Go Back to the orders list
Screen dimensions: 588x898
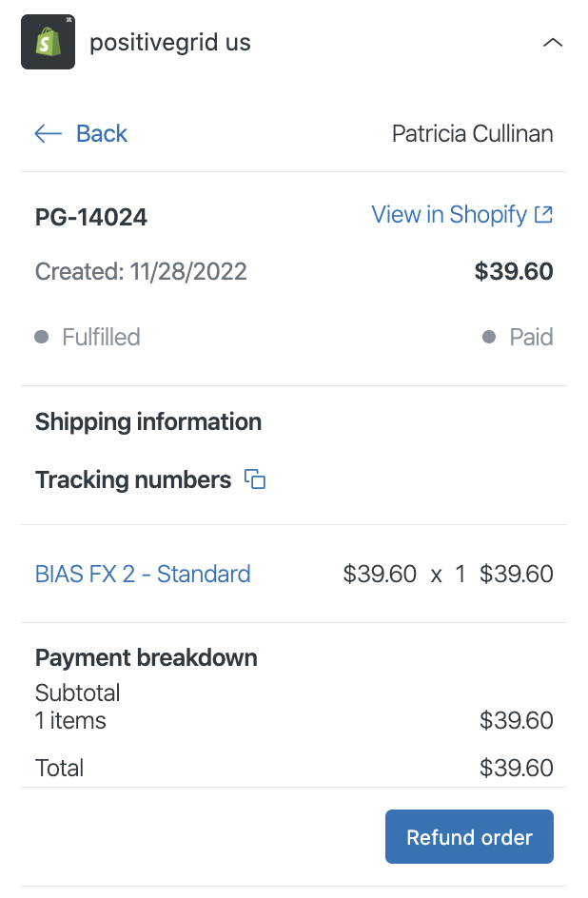pyautogui.click(x=81, y=133)
